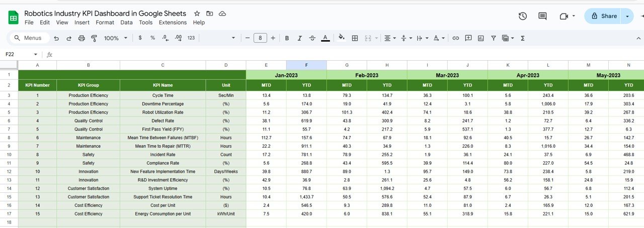Viewport: 644px width, 228px height.
Task: Open the fill color picker
Action: tap(342, 38)
